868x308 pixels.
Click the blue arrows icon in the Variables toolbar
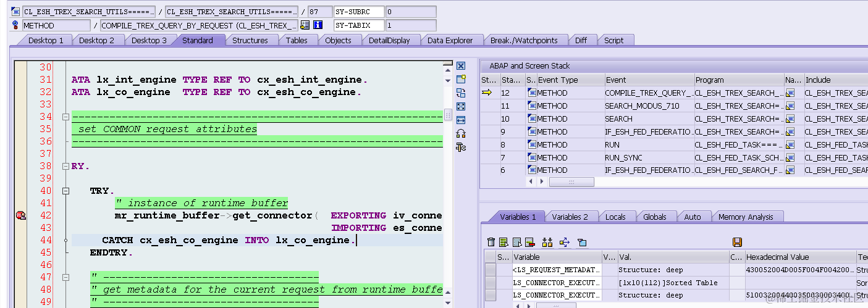point(563,242)
